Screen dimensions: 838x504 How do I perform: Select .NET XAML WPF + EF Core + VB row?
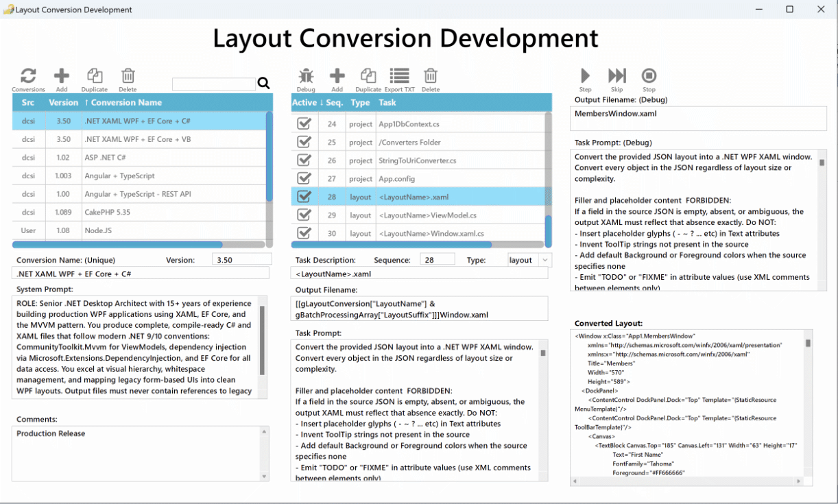coord(139,139)
